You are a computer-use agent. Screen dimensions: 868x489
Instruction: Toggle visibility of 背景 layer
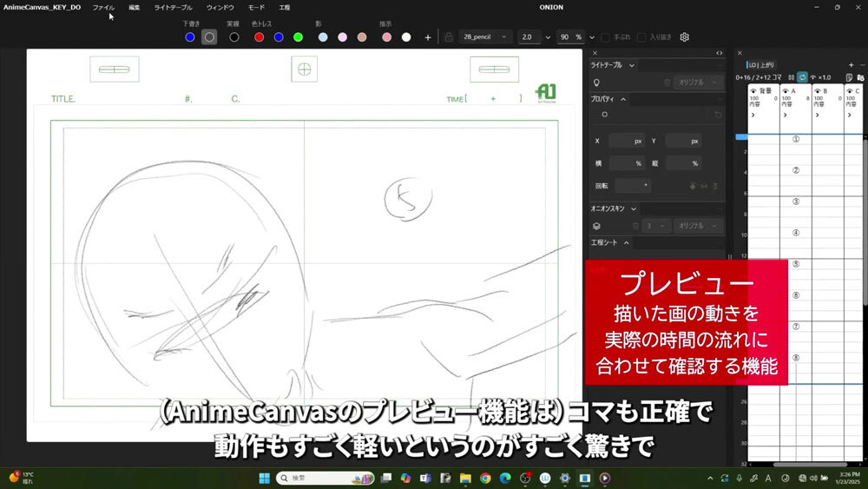(x=753, y=91)
